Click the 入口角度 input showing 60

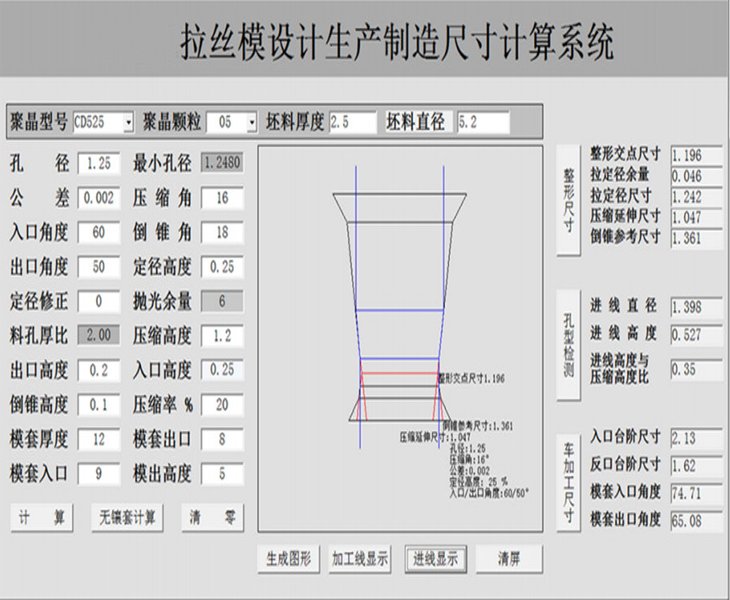click(x=99, y=232)
